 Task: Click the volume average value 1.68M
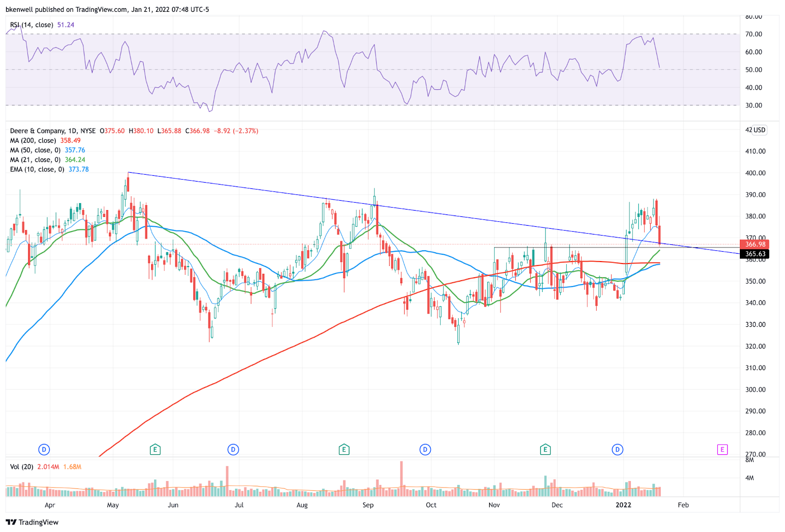point(72,467)
